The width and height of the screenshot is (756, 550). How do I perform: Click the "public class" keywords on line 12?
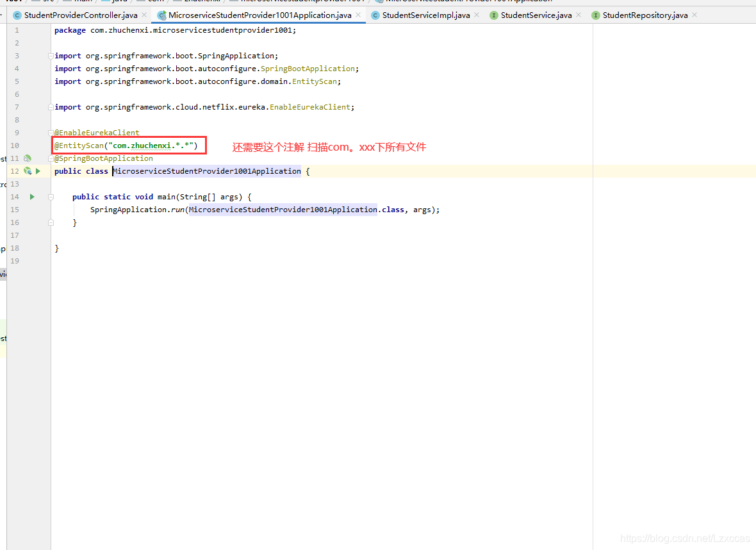[x=81, y=171]
